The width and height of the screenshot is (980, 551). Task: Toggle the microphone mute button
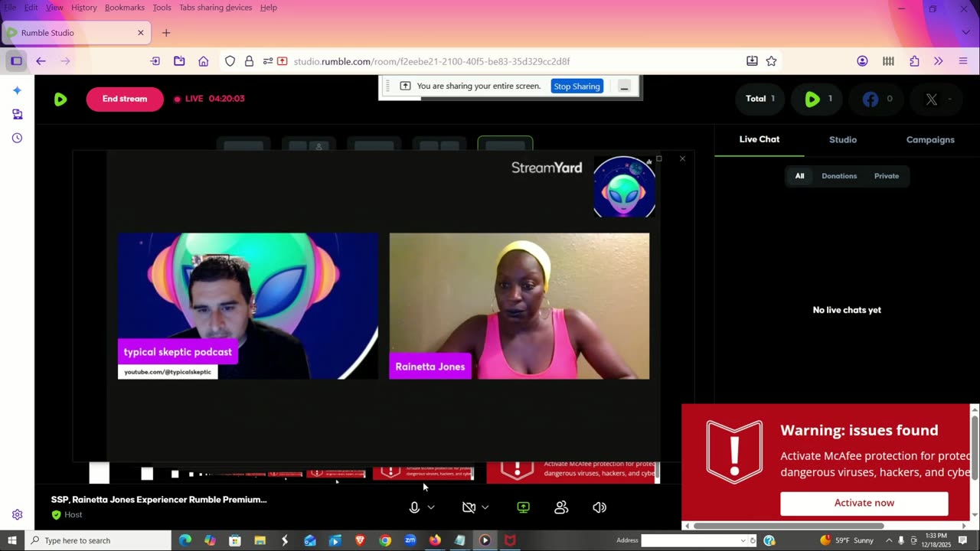(414, 507)
